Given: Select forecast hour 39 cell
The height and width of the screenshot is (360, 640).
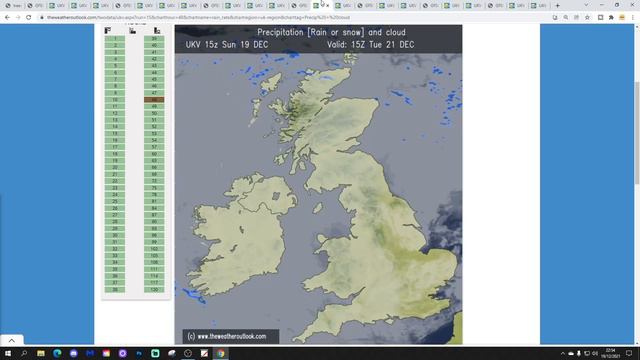Looking at the screenshot, I should (154, 38).
